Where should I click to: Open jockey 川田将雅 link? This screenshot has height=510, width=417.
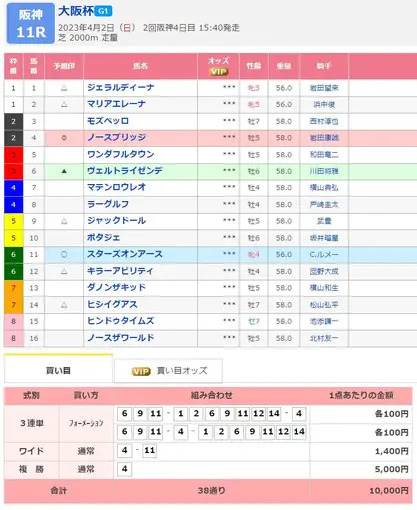[324, 171]
